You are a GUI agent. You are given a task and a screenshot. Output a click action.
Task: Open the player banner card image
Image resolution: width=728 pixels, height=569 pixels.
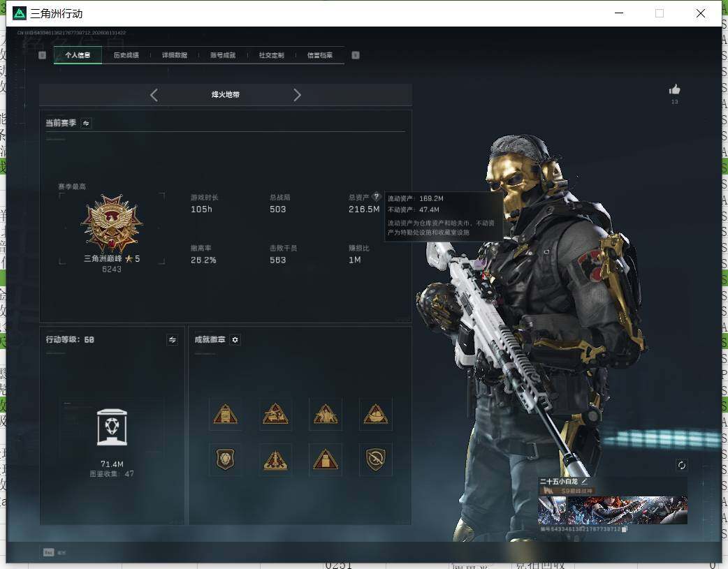[613, 510]
